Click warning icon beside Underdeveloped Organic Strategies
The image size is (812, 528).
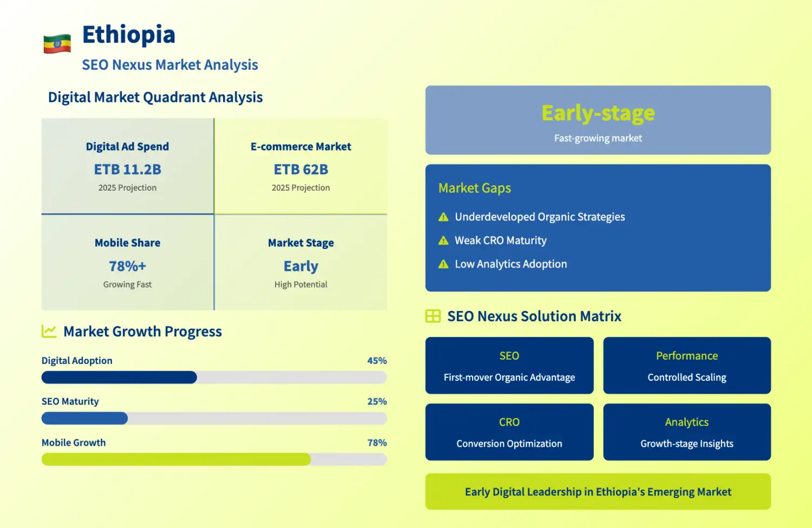(443, 217)
